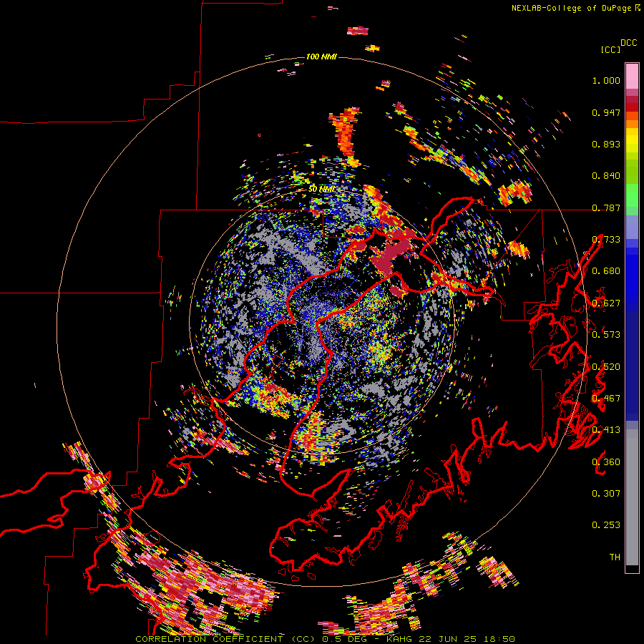Screen dimensions: 644x644
Task: Pick the bright green segment of color bar
Action: [x=632, y=195]
